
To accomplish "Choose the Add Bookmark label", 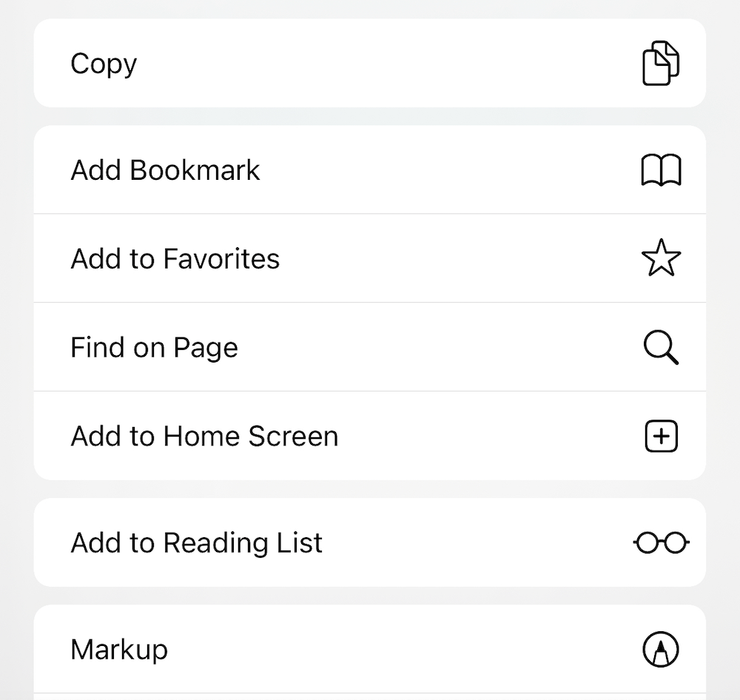I will tap(165, 170).
